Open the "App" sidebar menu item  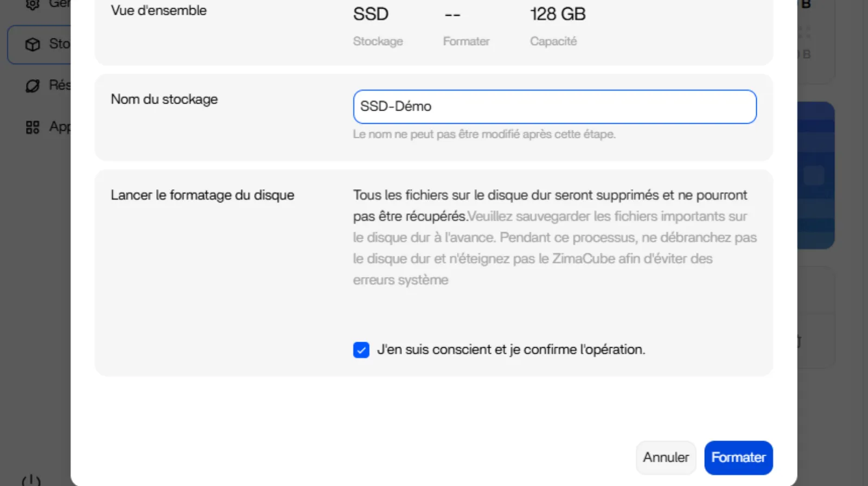(x=60, y=127)
